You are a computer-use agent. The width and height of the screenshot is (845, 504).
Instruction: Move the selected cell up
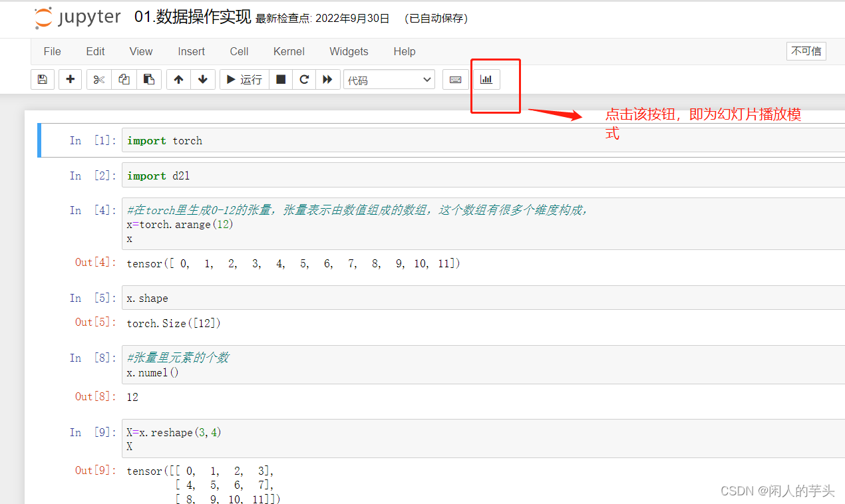click(x=178, y=78)
